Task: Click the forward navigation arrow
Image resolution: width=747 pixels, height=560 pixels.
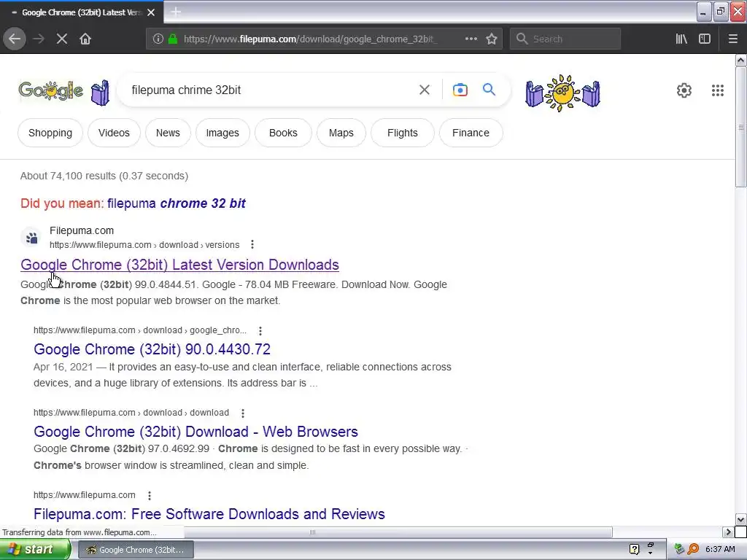Action: click(39, 39)
